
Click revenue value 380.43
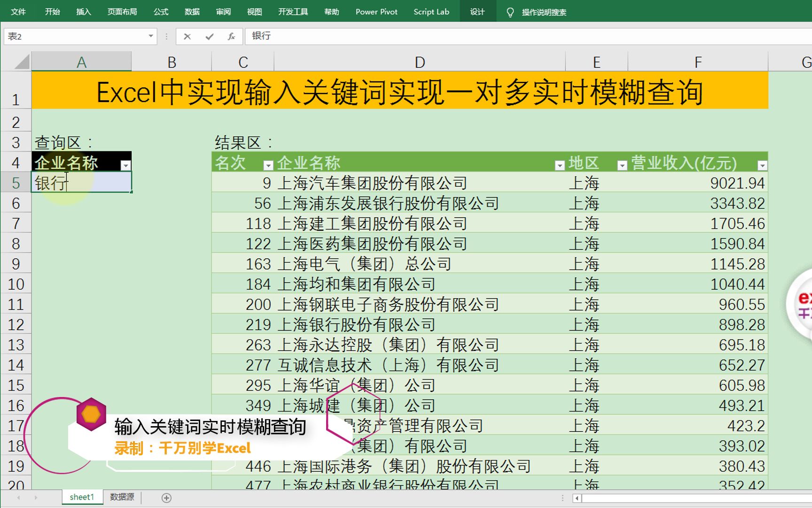tap(742, 466)
